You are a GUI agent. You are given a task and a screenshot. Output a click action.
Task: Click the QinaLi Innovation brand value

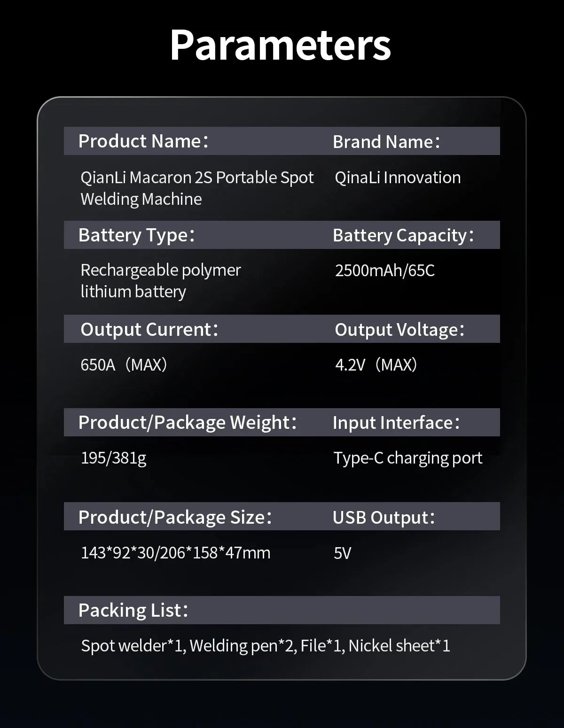397,178
